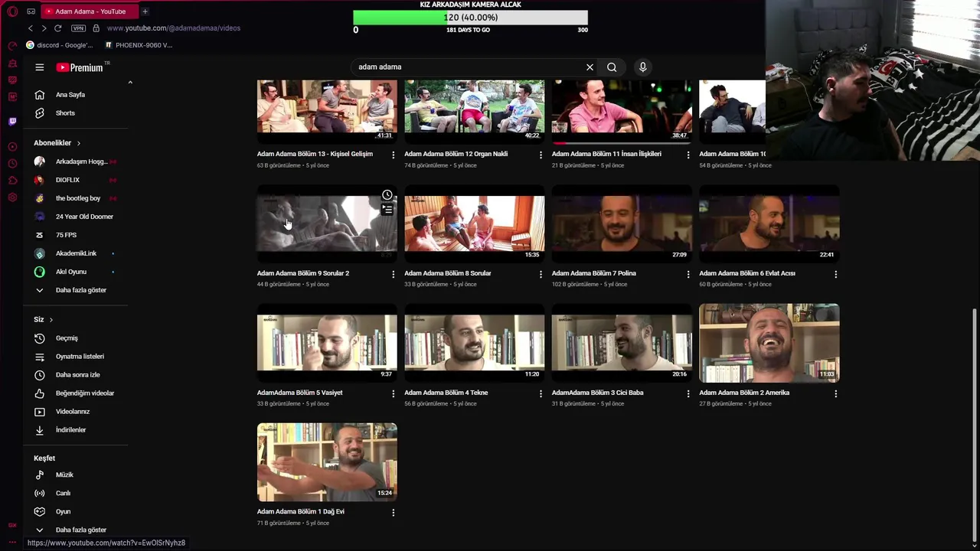Open options for Bölüm 7 Polina

(x=688, y=274)
